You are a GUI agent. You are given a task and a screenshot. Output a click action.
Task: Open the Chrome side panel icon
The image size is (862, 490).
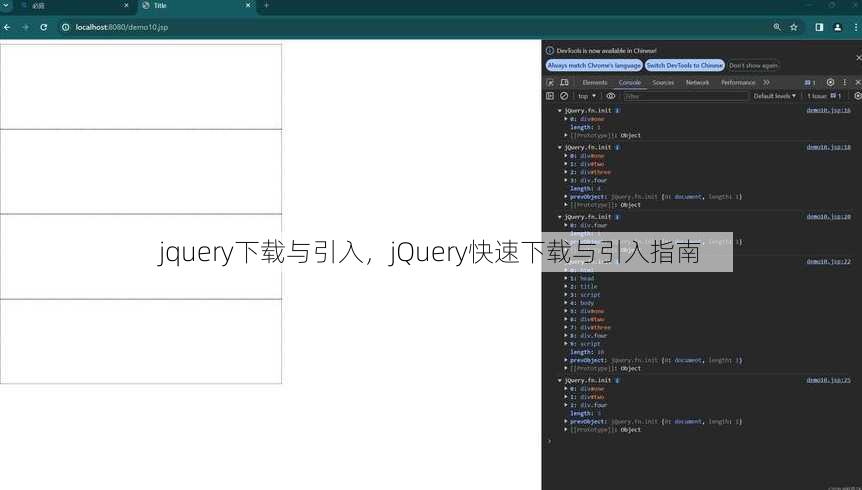(x=819, y=27)
